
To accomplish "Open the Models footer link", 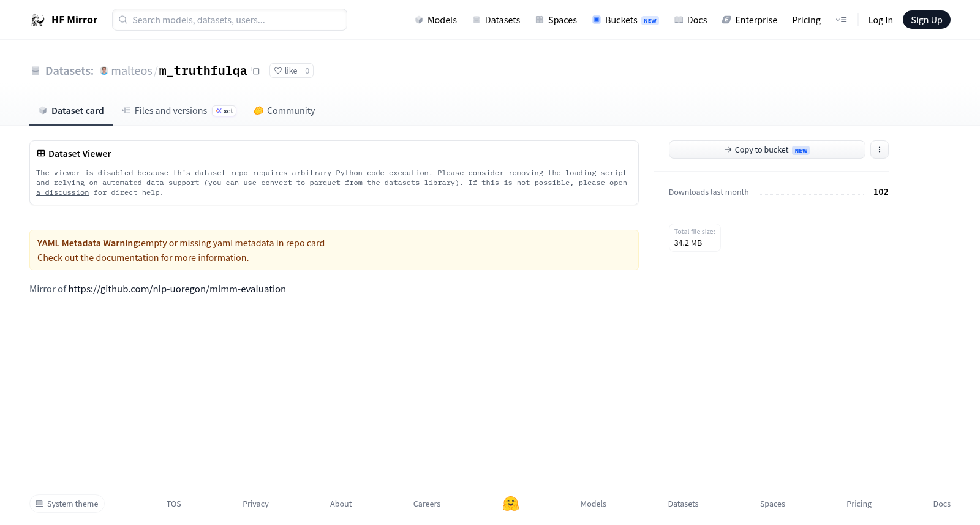I will pyautogui.click(x=594, y=504).
